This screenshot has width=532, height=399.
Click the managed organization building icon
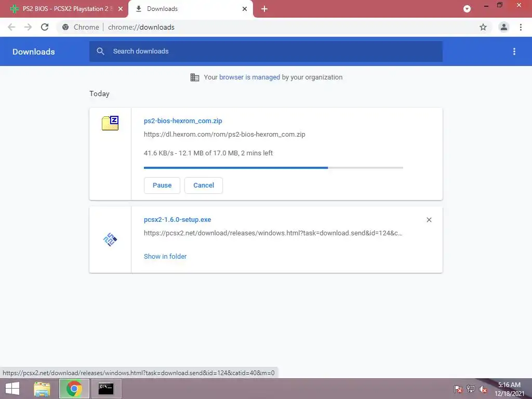[x=195, y=77]
